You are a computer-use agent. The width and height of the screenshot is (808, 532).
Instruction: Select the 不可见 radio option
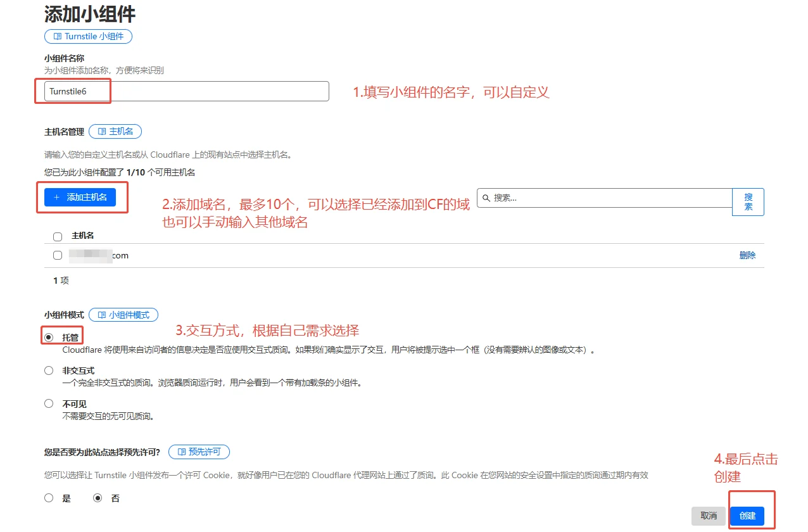(49, 403)
